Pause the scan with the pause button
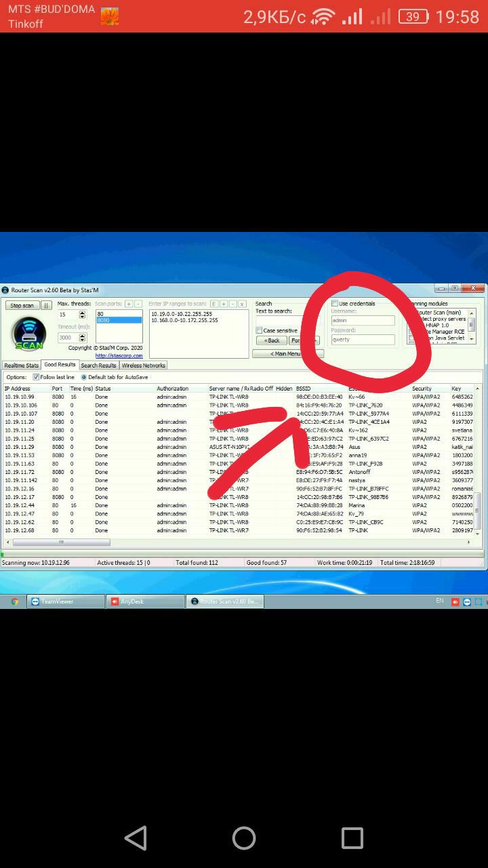This screenshot has width=488, height=868. (x=46, y=306)
